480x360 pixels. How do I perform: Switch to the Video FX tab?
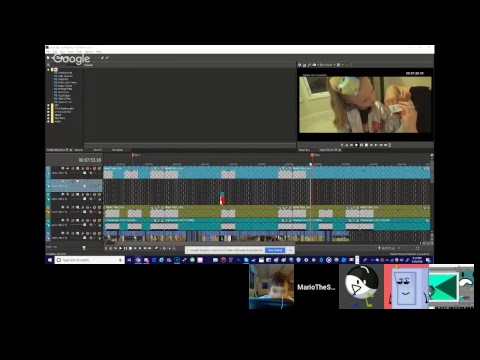point(97,150)
